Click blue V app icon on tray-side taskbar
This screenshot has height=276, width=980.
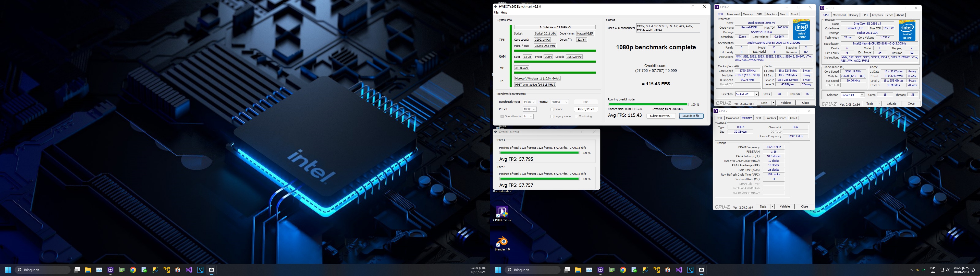(690, 270)
